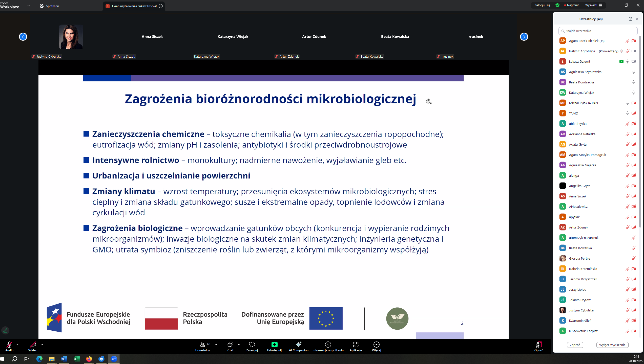This screenshot has width=644, height=364.
Task: Click the green Udostępnij share button
Action: [274, 345]
